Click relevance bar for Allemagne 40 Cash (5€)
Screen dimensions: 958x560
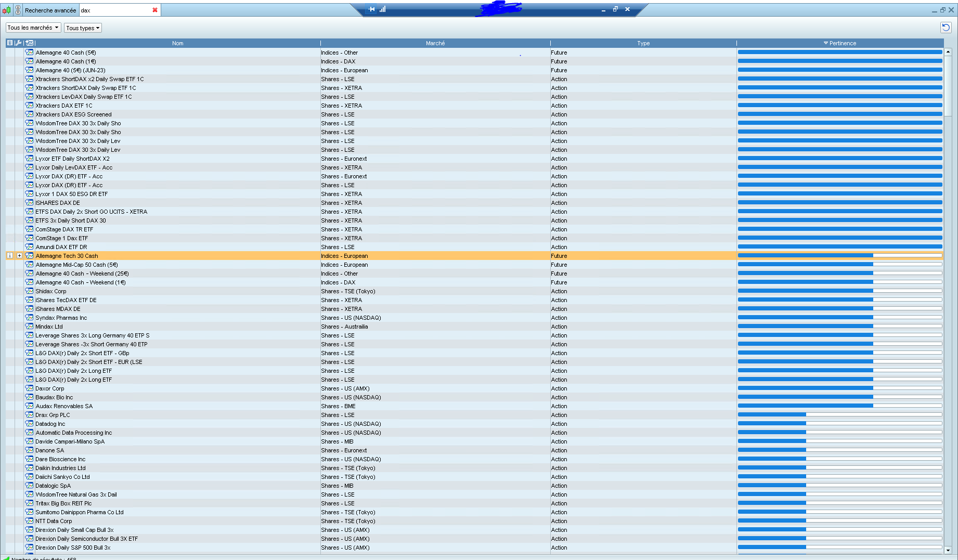click(840, 53)
